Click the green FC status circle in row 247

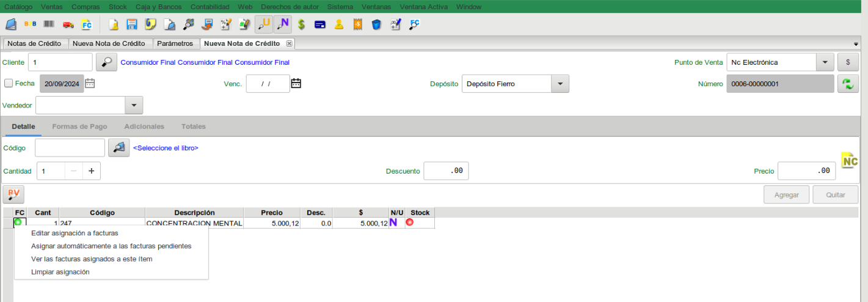point(18,223)
